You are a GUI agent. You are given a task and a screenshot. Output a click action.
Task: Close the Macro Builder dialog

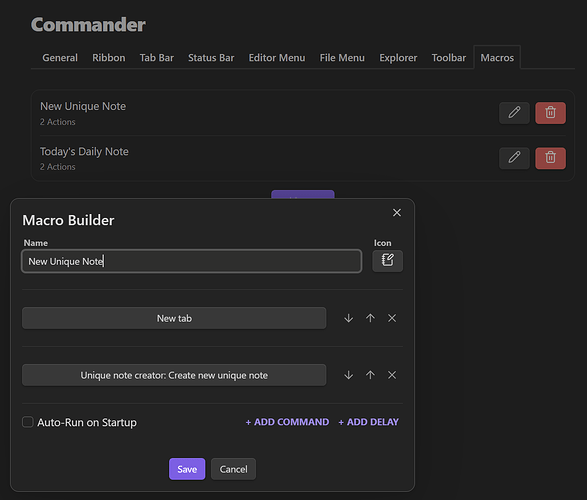[x=397, y=213]
